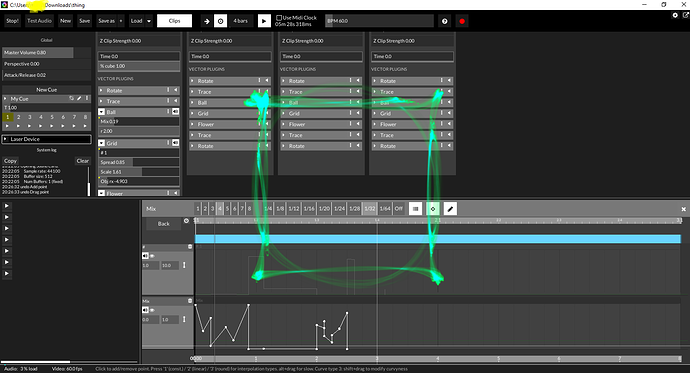Click the Back button in timeline panel
This screenshot has height=373, width=690.
click(x=164, y=224)
